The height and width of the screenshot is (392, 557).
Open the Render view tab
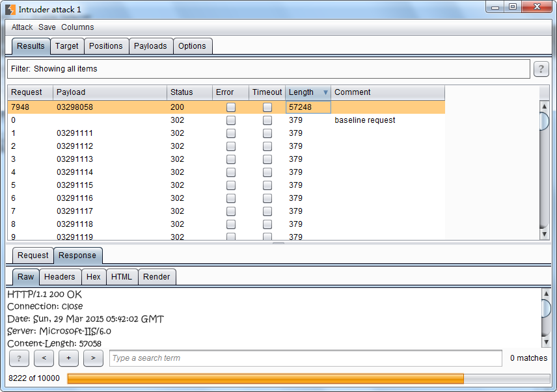pos(157,277)
